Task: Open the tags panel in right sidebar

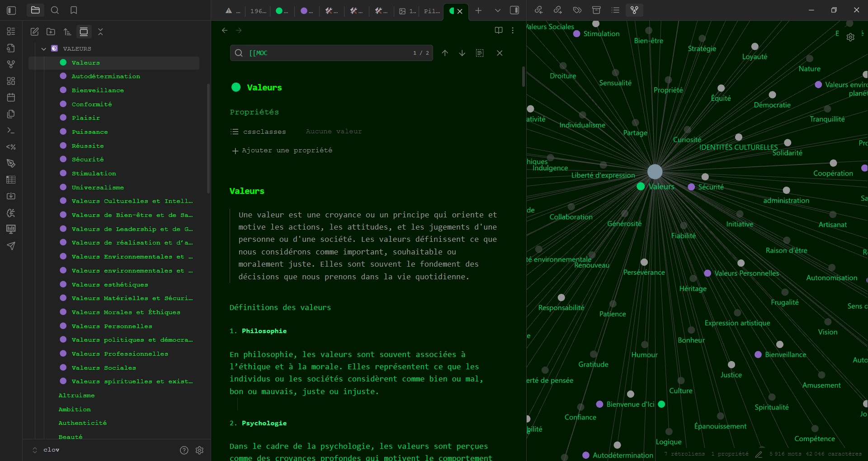Action: point(577,10)
